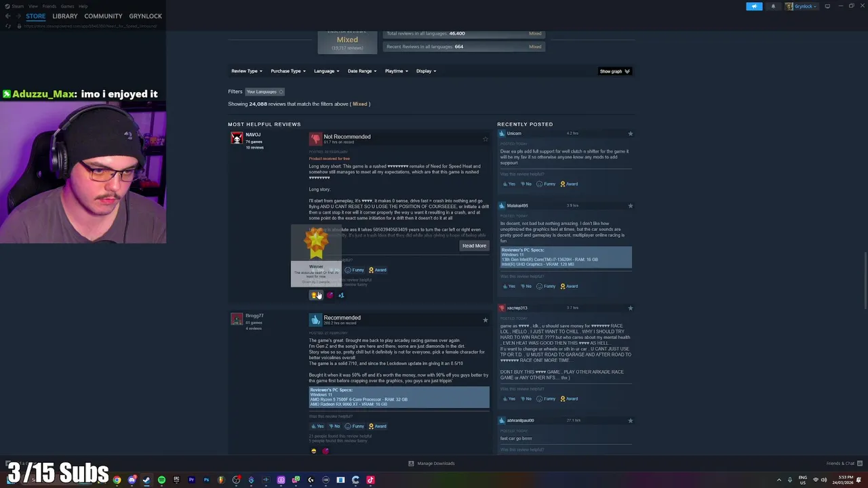Give an Award to Malakai495's review
Screen dimensions: 868x488
(x=569, y=286)
